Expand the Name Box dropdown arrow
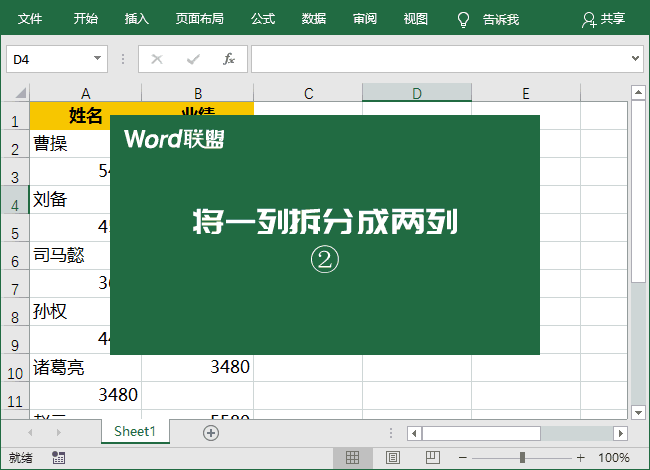Screen dimensions: 650x470 97,58
